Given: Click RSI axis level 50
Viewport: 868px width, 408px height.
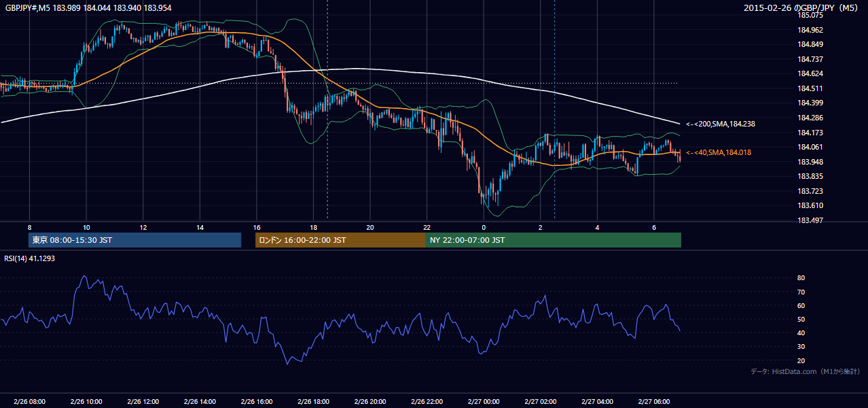Looking at the screenshot, I should [801, 319].
